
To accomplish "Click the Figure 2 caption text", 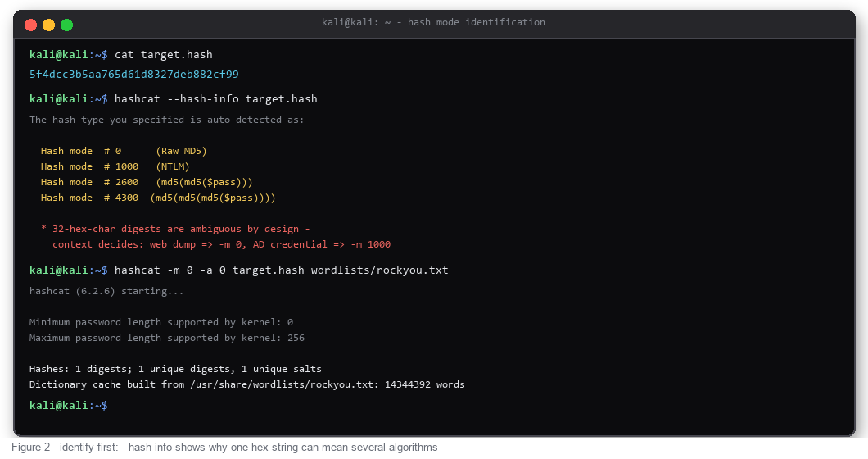I will click(x=224, y=448).
